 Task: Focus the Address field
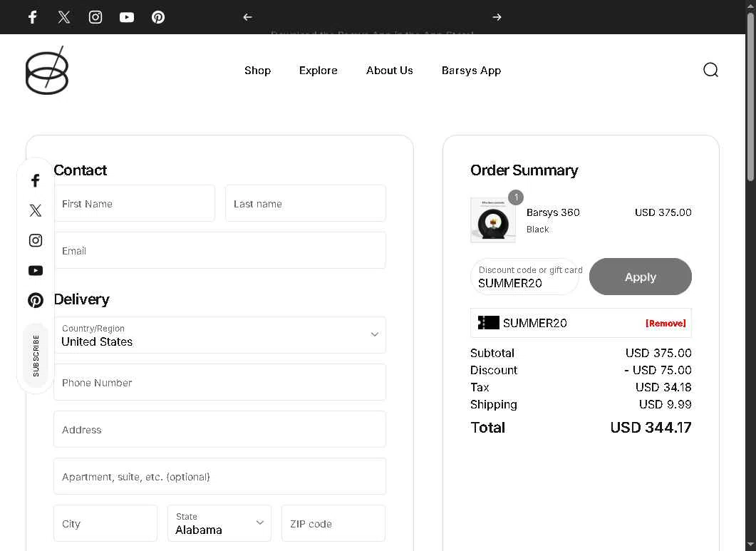pos(220,429)
